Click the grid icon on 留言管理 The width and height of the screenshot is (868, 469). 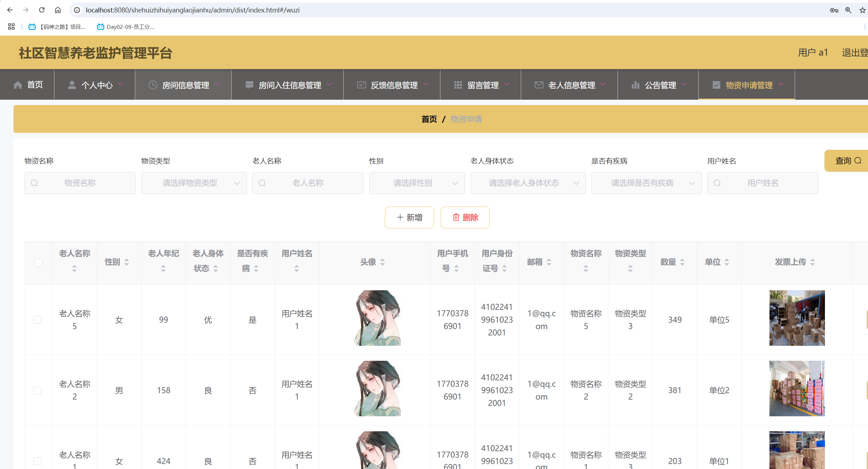click(x=458, y=84)
